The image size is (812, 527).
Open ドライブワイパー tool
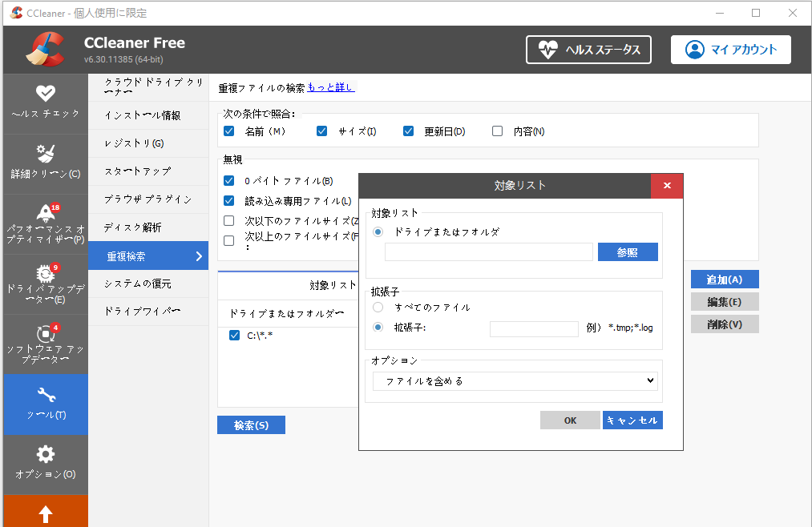click(148, 312)
